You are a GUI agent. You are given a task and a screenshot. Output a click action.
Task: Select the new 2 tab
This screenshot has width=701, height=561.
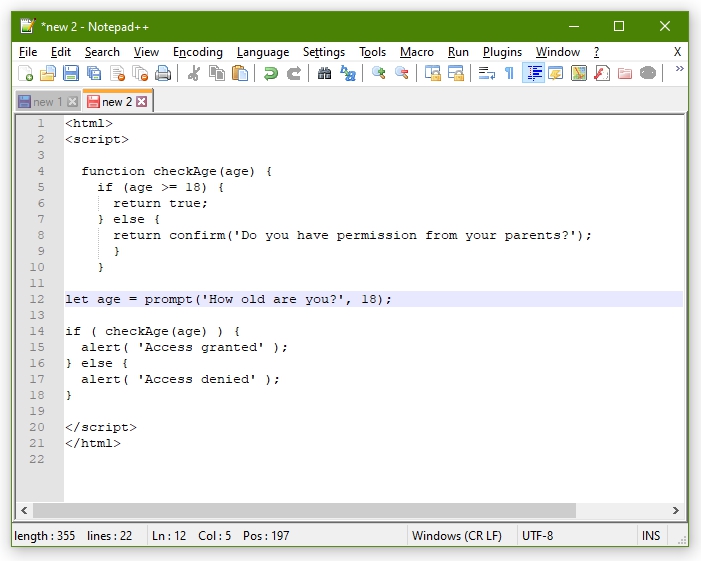(117, 102)
